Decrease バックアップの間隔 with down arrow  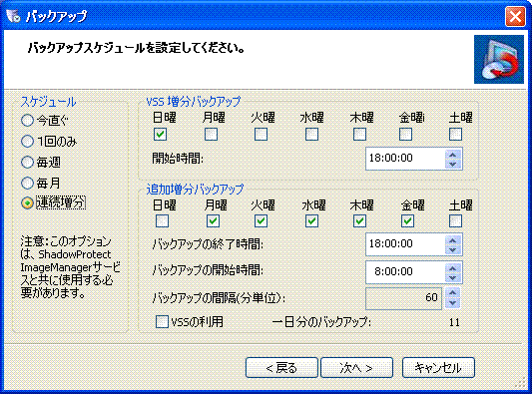452,303
